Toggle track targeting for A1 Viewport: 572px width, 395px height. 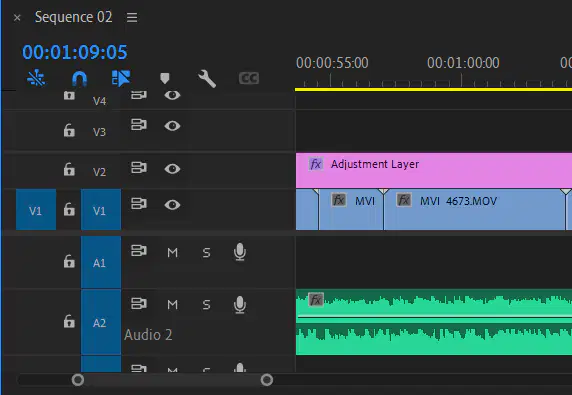click(101, 262)
